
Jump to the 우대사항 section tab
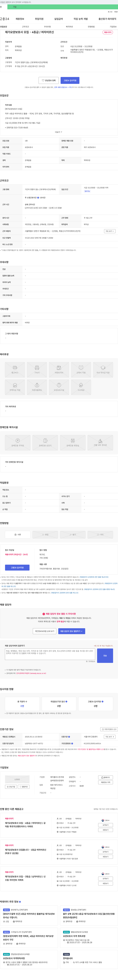tap(47, 27)
